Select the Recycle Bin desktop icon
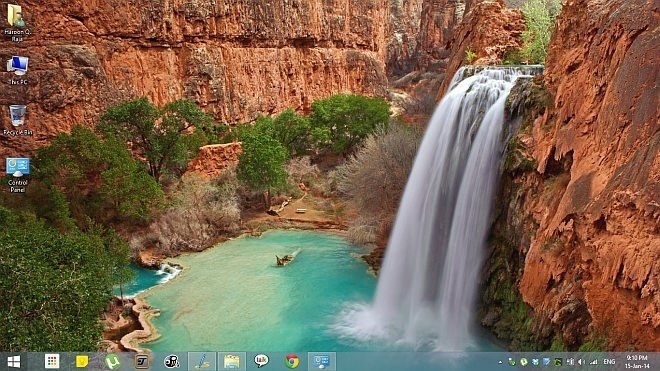This screenshot has height=371, width=660. click(17, 120)
